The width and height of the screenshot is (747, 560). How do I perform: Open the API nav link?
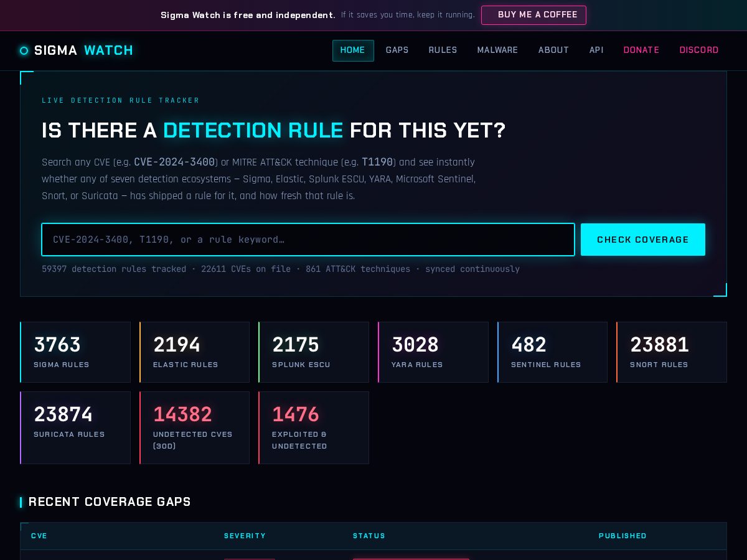tap(596, 50)
